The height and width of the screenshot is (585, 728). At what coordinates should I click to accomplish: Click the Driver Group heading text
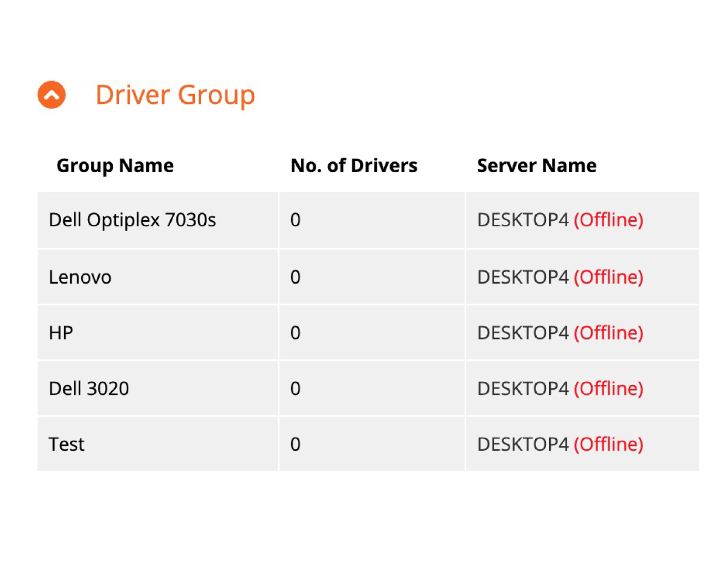click(x=175, y=95)
